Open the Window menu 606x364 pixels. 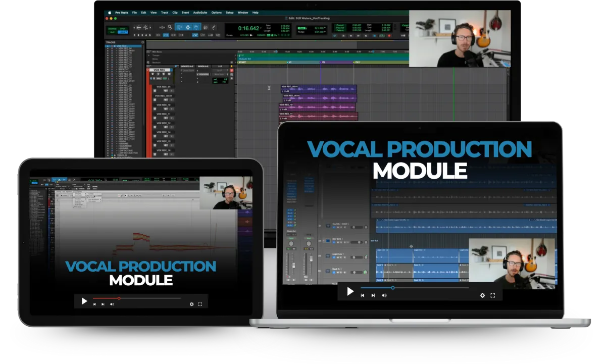[x=243, y=13]
